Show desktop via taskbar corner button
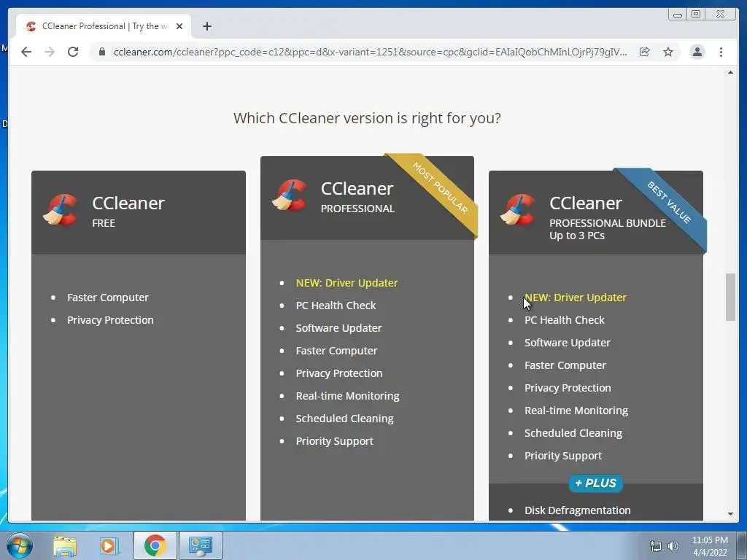 point(742,545)
